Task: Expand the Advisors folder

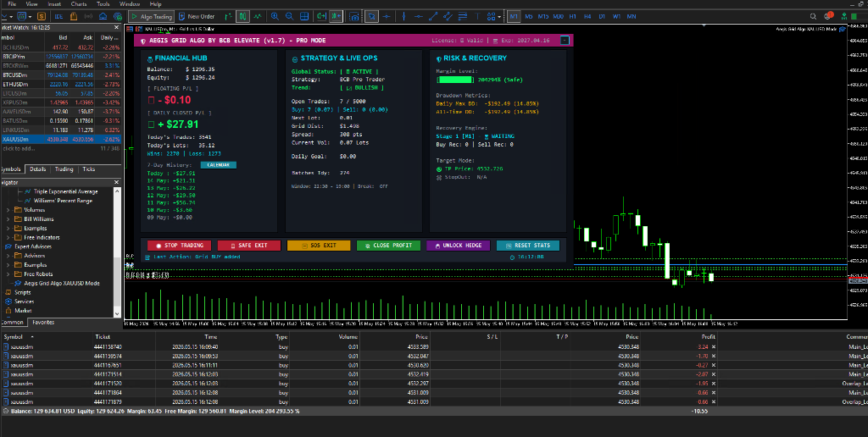Action: click(8, 256)
